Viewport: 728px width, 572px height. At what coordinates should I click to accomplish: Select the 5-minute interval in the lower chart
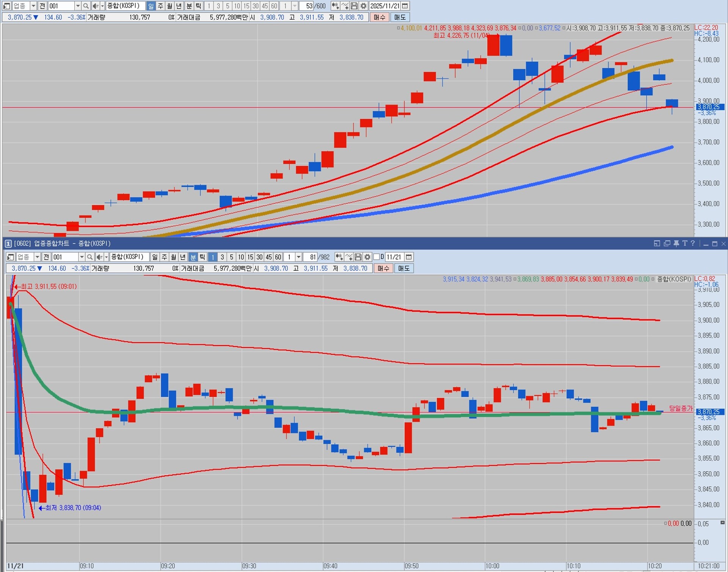231,257
